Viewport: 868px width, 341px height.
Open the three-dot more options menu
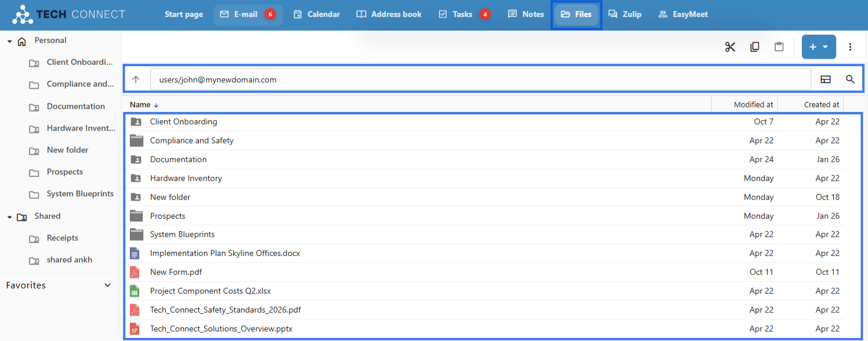click(850, 47)
